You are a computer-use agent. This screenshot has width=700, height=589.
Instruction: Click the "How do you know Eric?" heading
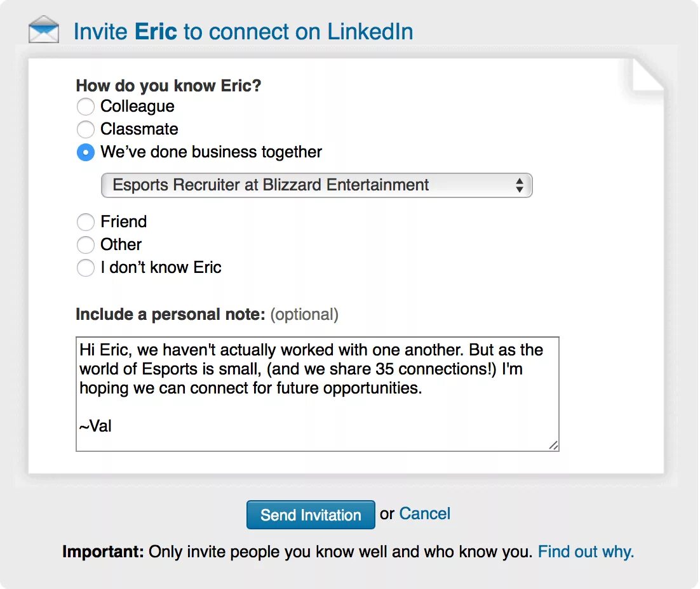click(168, 86)
